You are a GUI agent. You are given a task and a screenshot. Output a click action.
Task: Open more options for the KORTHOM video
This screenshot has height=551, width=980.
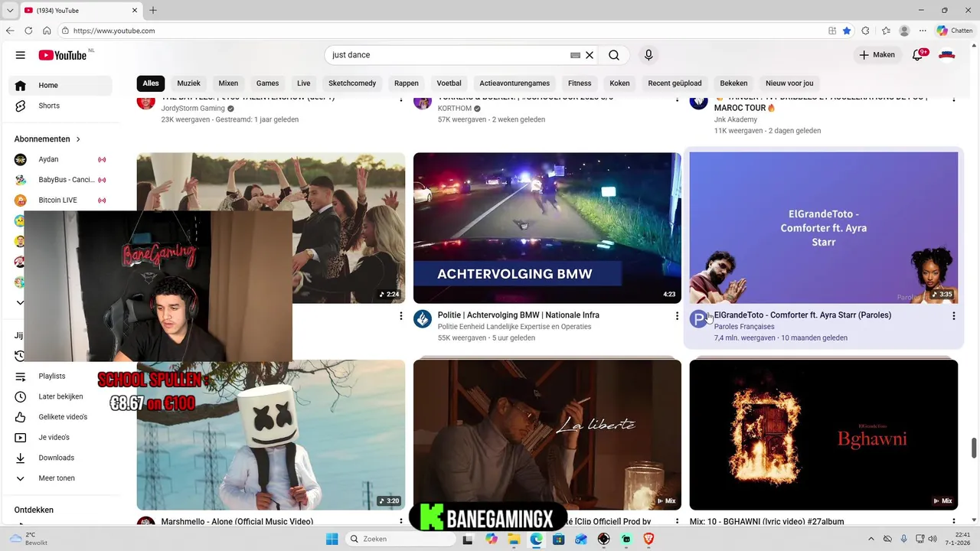tap(677, 99)
